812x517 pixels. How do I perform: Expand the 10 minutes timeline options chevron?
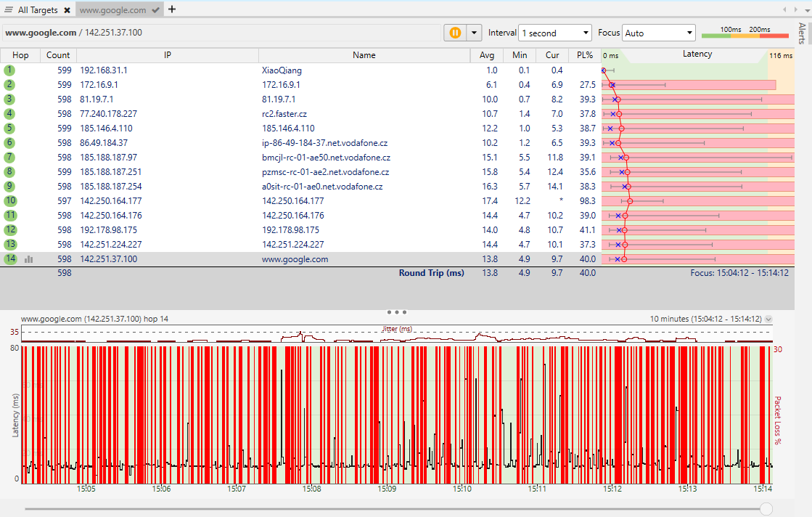pos(768,319)
